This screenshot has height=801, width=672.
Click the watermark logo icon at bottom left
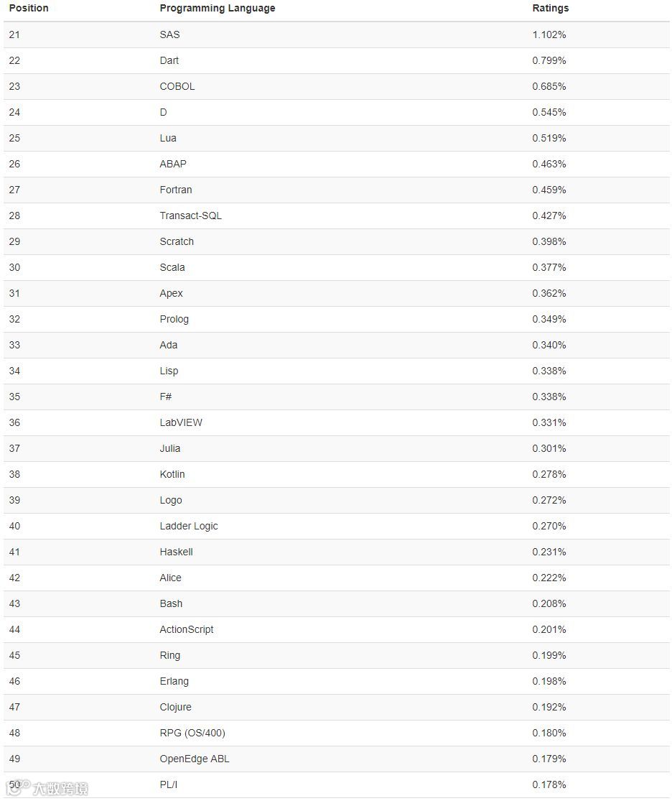[17, 787]
